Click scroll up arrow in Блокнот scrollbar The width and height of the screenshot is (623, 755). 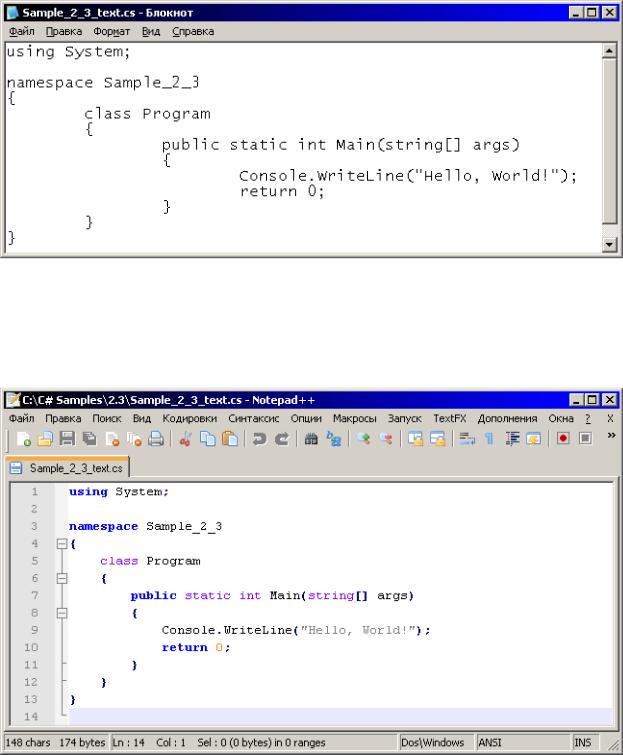click(x=609, y=51)
